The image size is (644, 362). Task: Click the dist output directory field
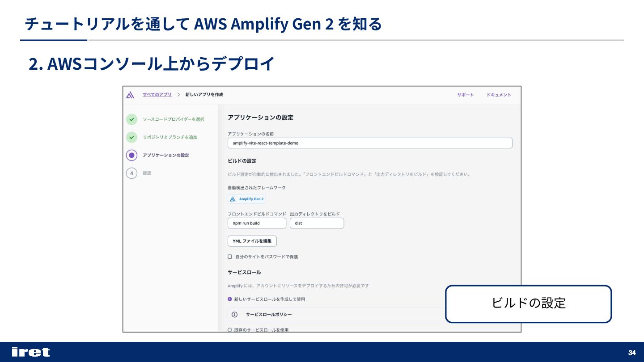tap(317, 223)
